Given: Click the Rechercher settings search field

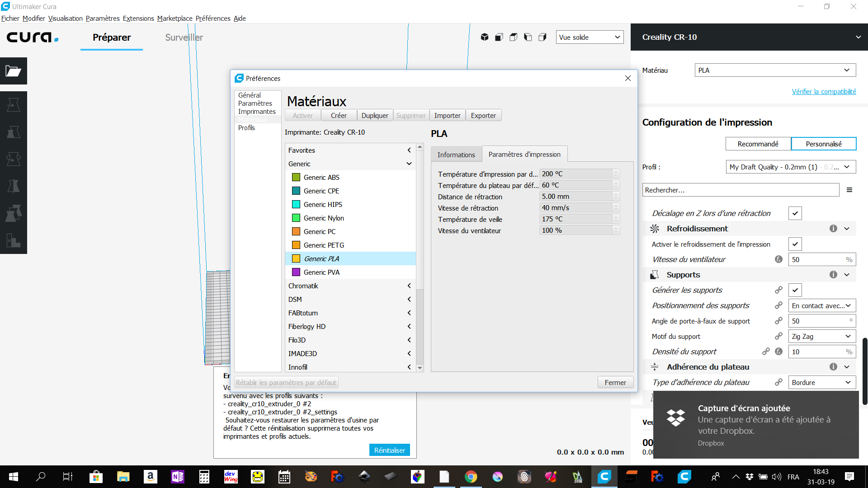Looking at the screenshot, I should click(x=741, y=190).
